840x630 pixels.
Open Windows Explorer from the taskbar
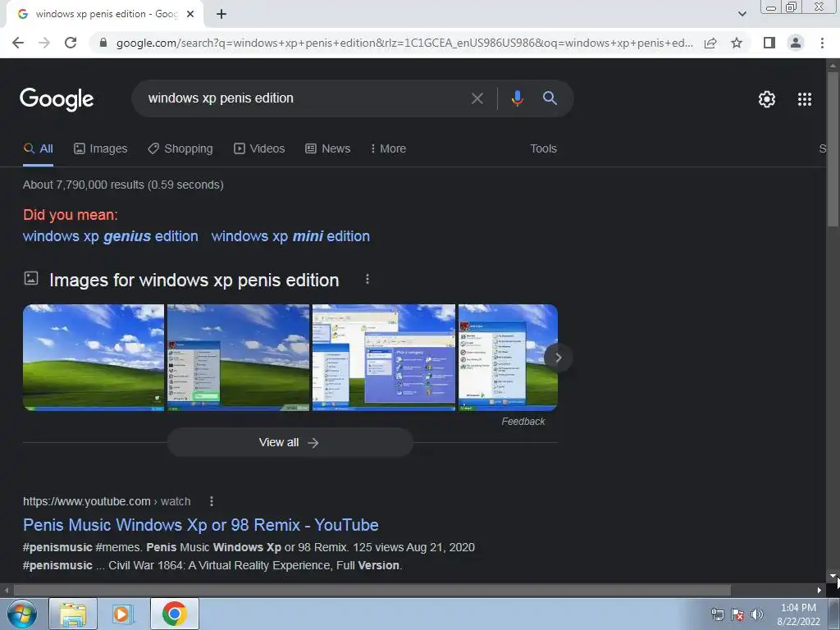(73, 614)
